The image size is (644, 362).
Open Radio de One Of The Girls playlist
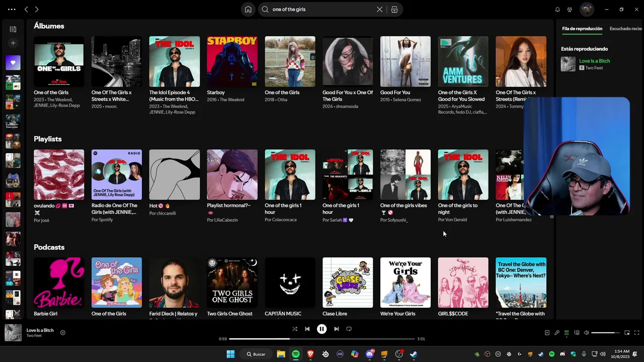point(117,174)
